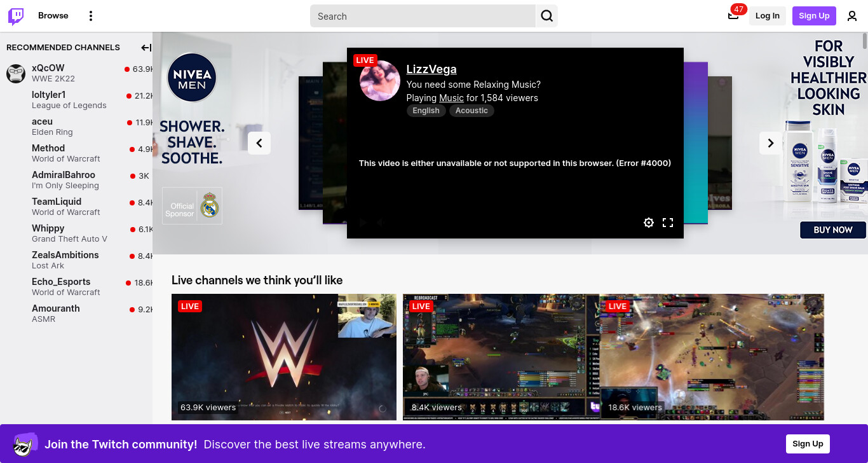This screenshot has height=463, width=868.
Task: Open the stream thumbnail with 8.4K viewers
Action: tap(501, 357)
